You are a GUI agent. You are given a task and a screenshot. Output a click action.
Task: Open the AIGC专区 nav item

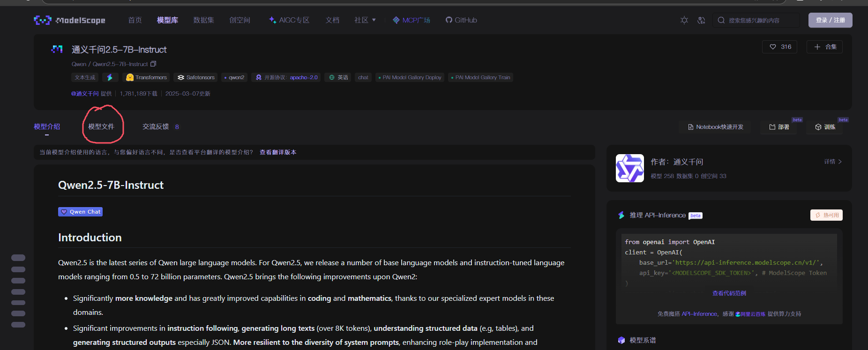(289, 20)
